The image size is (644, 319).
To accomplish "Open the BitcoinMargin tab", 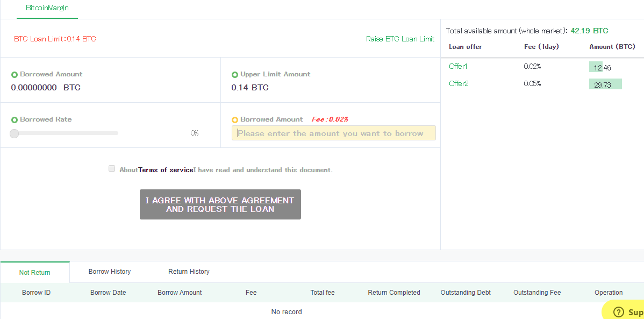I will tap(47, 8).
